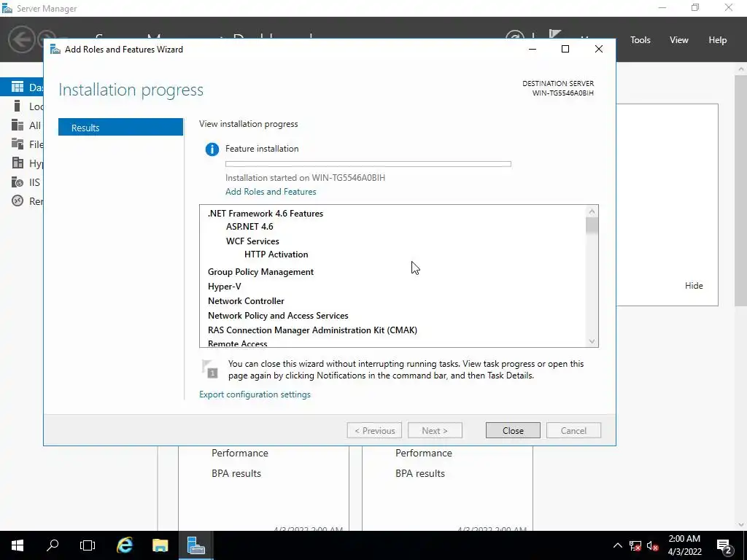Open the IIS sidebar icon

(x=18, y=182)
